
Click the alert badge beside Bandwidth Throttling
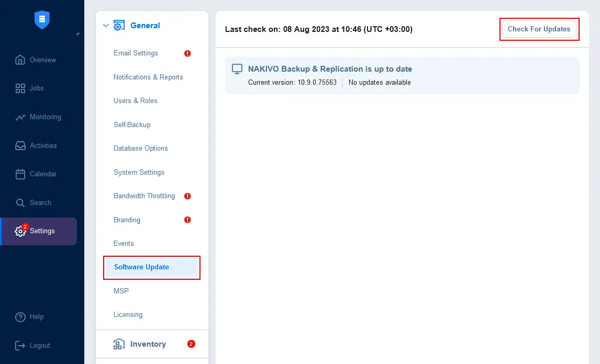point(187,196)
